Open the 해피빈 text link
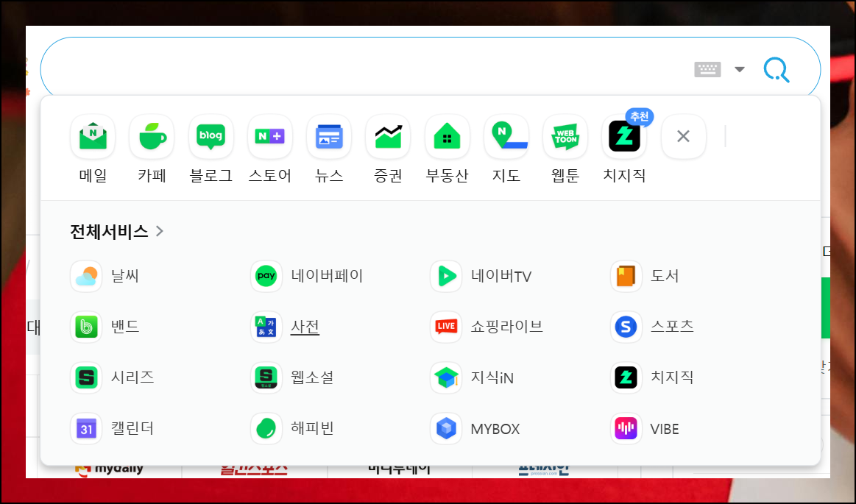Viewport: 856px width, 504px height. [x=312, y=429]
